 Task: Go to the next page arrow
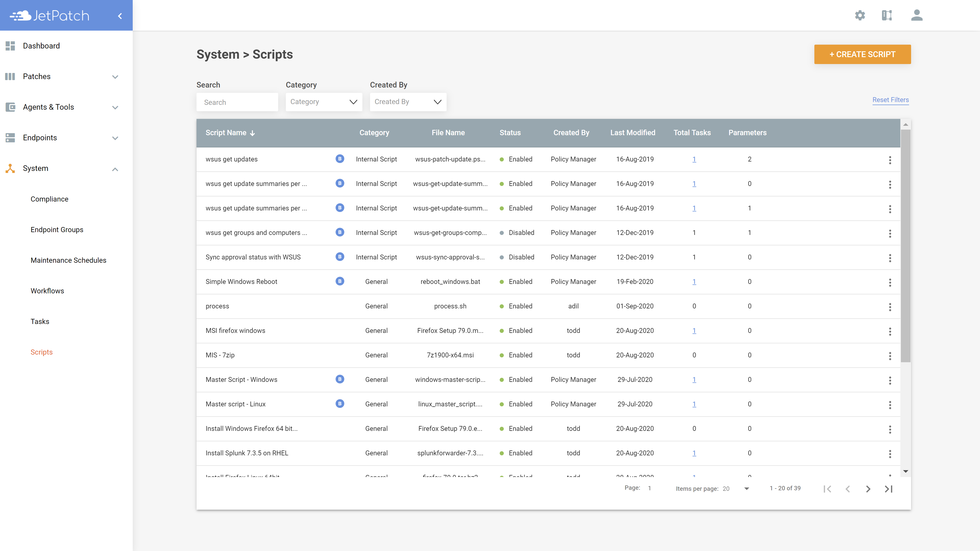pyautogui.click(x=868, y=489)
